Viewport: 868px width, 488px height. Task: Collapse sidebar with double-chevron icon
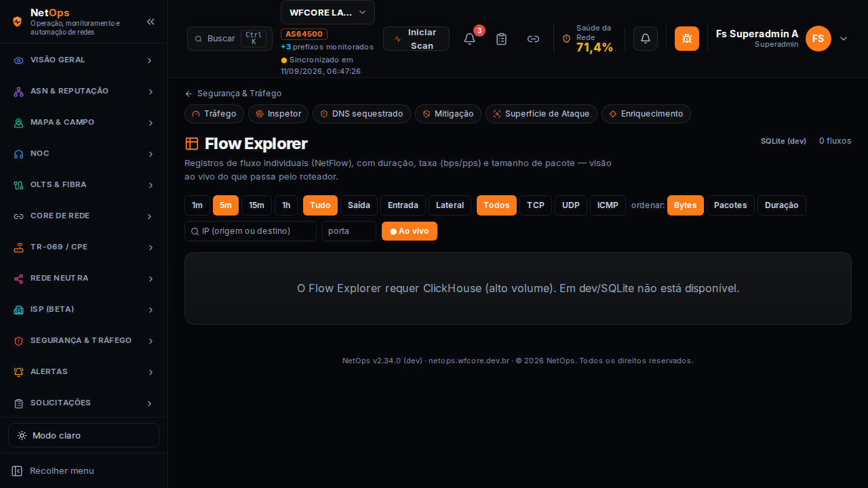click(151, 22)
